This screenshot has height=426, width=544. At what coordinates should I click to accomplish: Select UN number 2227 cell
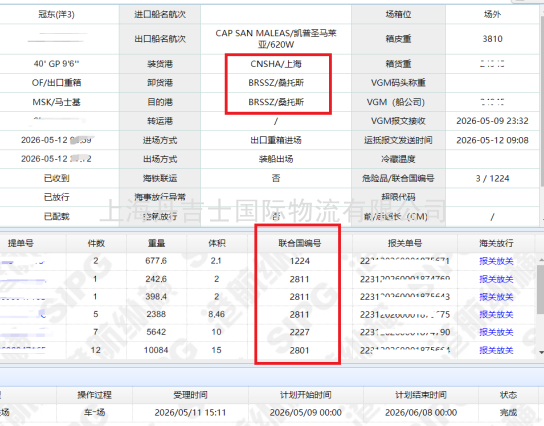click(300, 332)
